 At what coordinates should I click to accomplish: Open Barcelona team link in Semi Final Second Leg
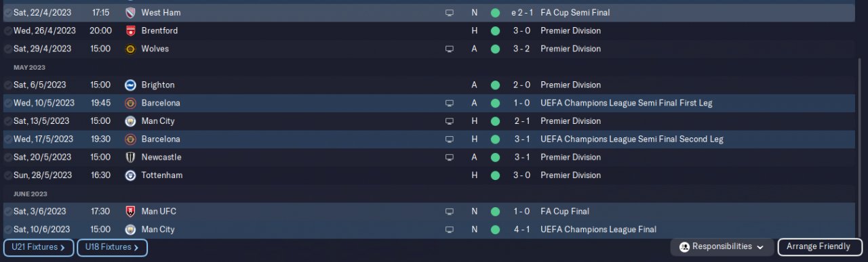coord(161,139)
